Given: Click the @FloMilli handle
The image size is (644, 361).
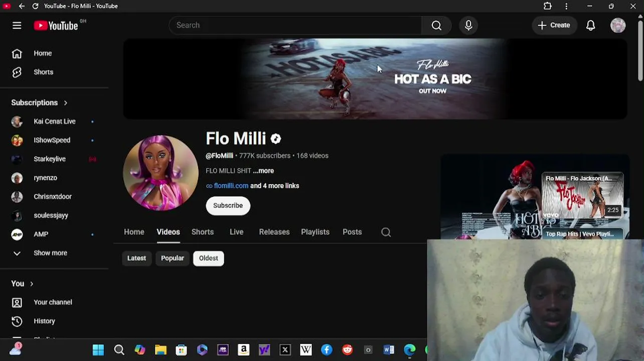Looking at the screenshot, I should 219,156.
